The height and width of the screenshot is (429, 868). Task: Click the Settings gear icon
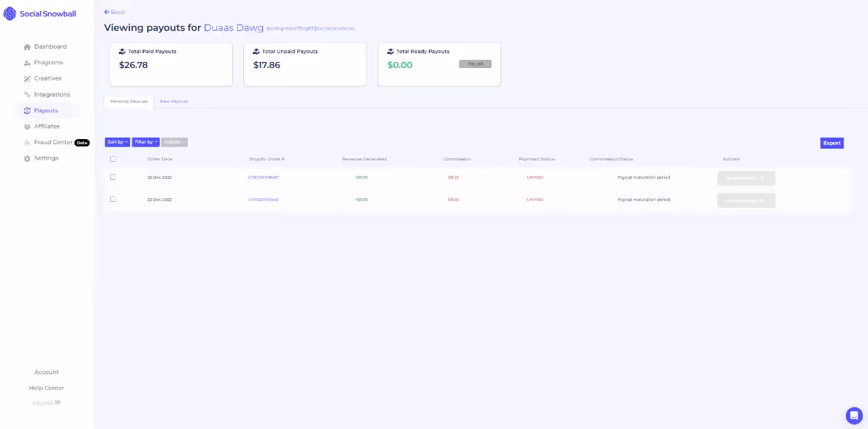27,158
